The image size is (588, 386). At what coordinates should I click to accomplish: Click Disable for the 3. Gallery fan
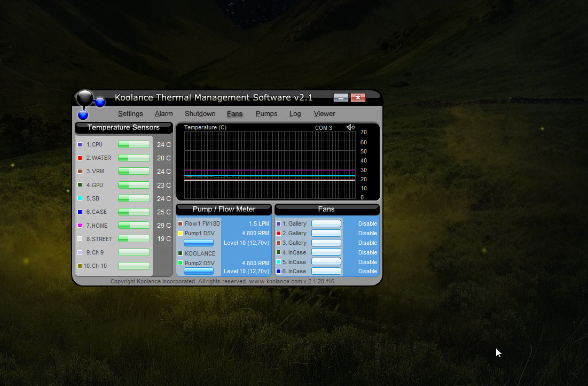367,243
